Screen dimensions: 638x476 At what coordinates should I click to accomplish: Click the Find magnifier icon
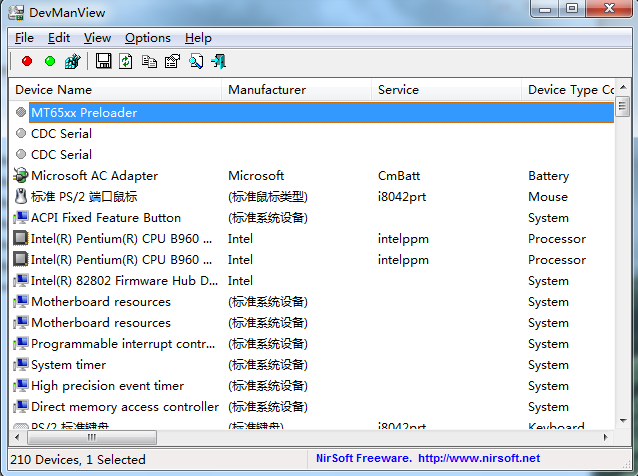click(x=195, y=62)
